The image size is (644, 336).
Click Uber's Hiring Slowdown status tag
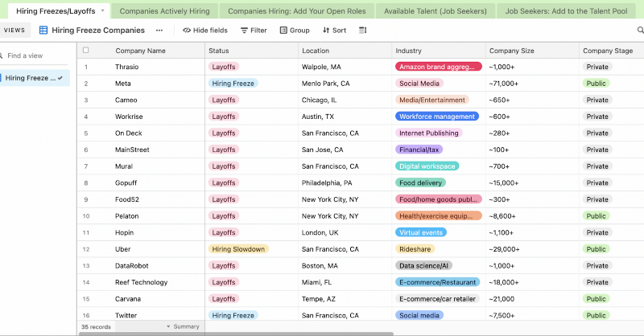point(238,249)
